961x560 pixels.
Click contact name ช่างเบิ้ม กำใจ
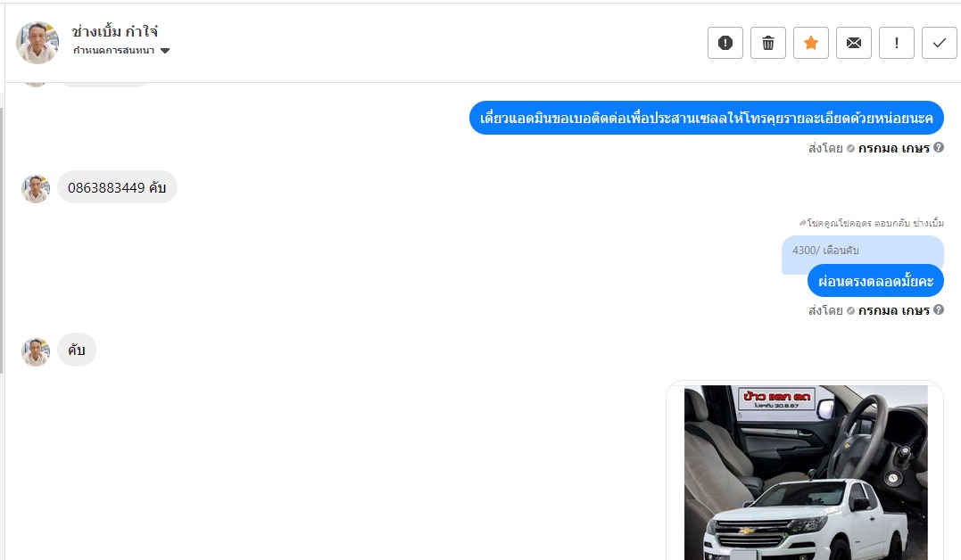click(x=114, y=31)
